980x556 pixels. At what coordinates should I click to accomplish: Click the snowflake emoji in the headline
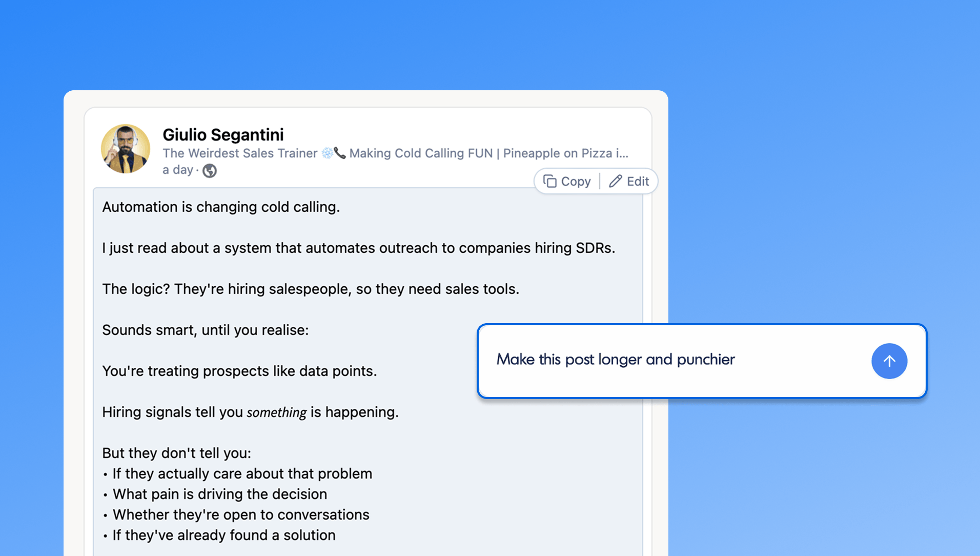(328, 153)
